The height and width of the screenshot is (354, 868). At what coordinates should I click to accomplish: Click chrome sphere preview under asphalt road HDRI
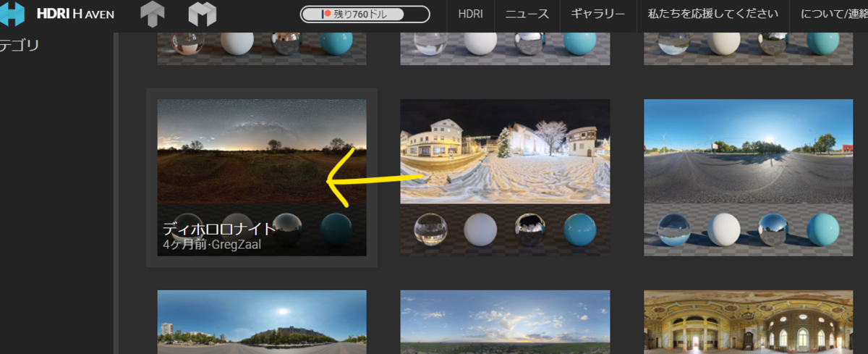pos(775,229)
